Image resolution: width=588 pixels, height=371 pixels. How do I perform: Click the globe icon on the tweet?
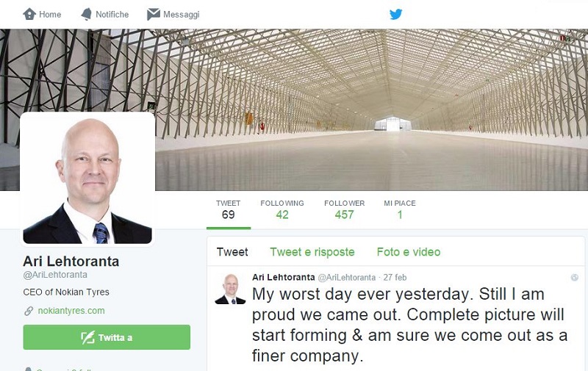[x=574, y=277]
